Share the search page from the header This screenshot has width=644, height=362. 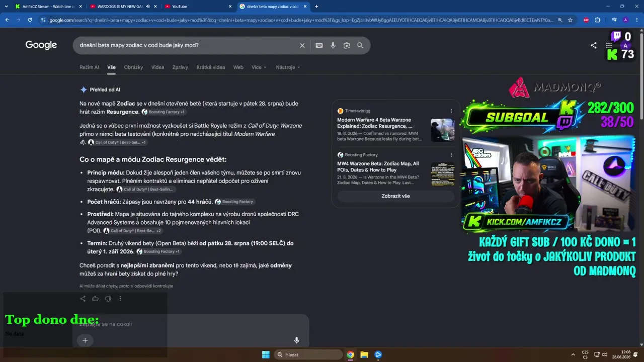(x=594, y=45)
